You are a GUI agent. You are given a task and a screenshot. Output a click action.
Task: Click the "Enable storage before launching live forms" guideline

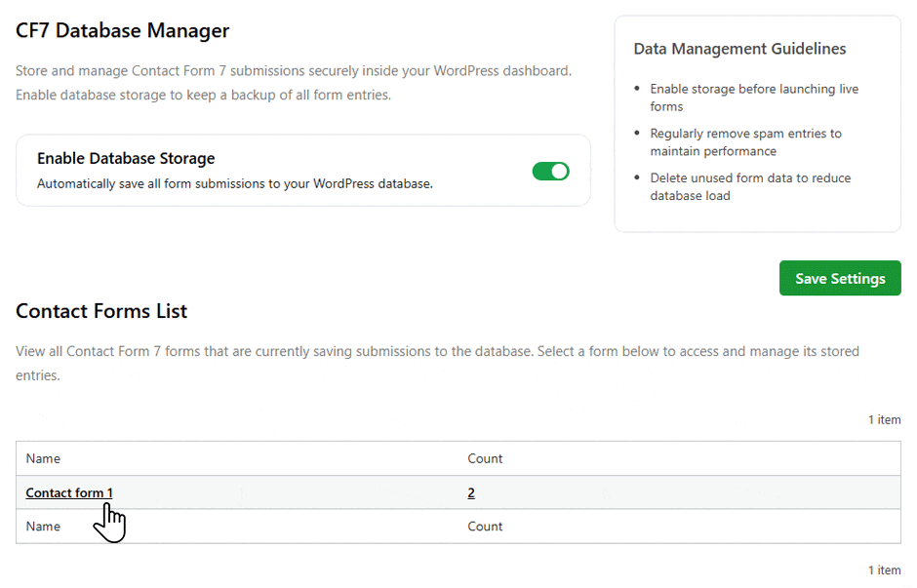coord(754,98)
